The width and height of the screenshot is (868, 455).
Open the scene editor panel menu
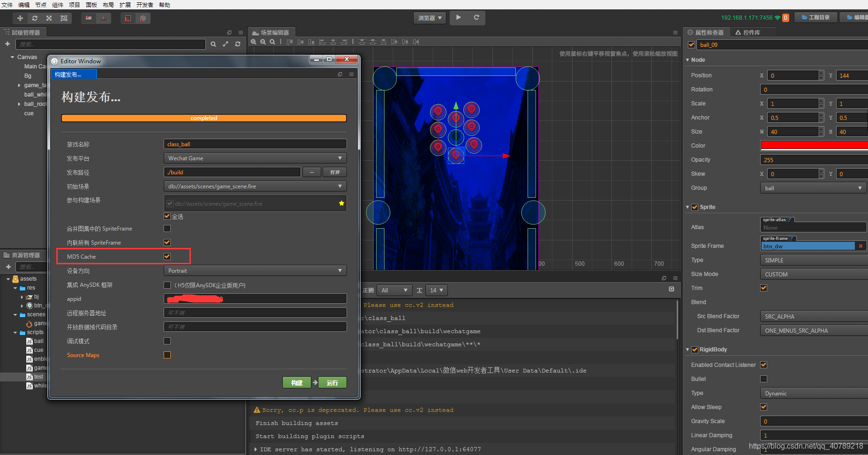point(675,32)
